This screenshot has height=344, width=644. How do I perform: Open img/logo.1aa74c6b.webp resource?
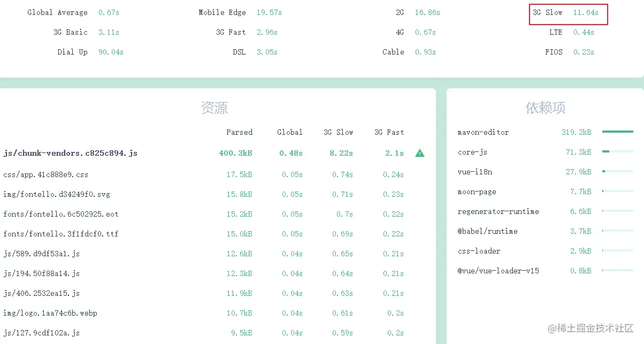50,313
